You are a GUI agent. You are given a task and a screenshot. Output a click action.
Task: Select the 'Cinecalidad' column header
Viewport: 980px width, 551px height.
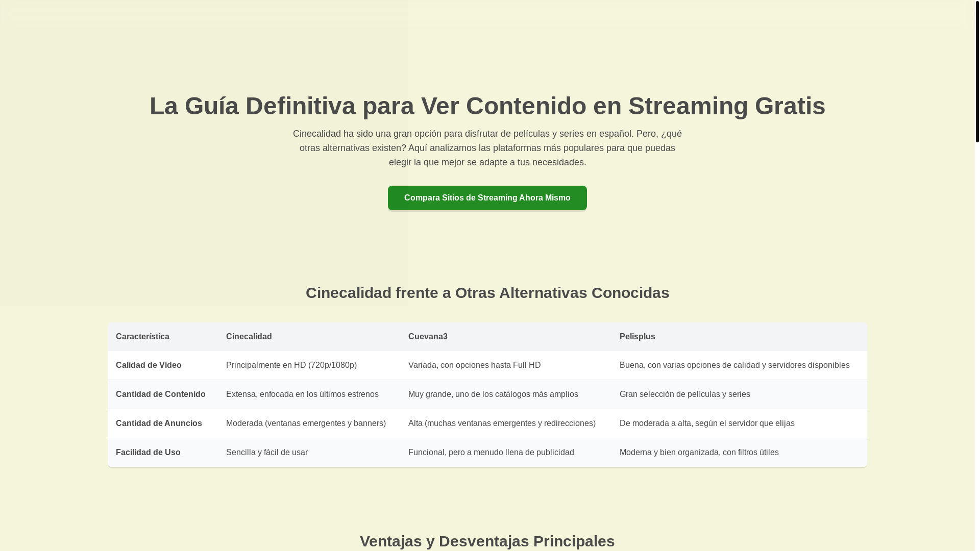(309, 337)
